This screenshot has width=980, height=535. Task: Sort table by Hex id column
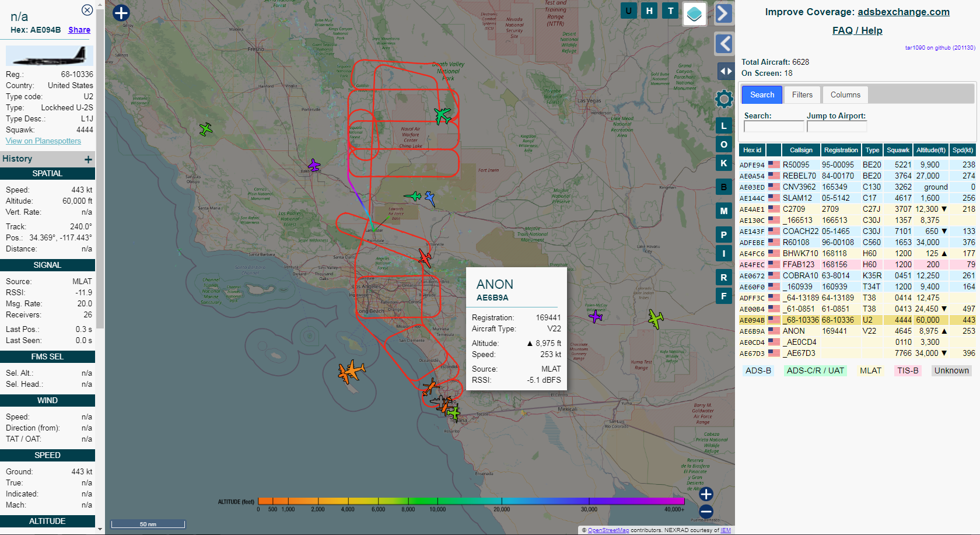click(x=752, y=150)
